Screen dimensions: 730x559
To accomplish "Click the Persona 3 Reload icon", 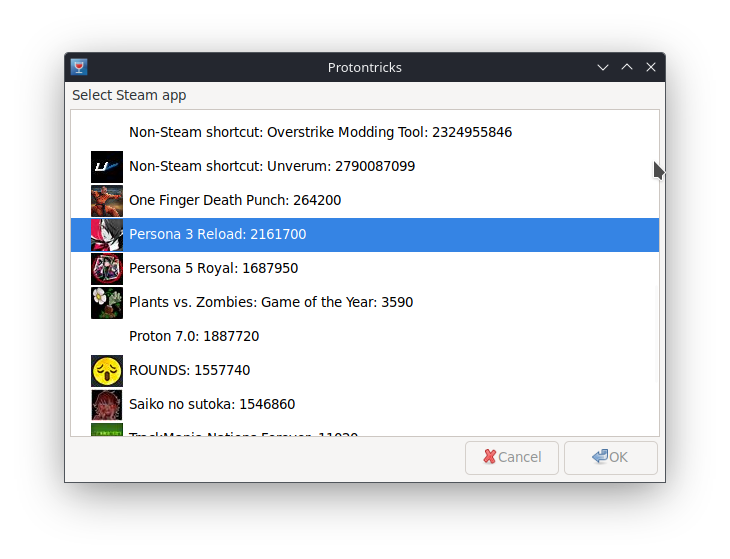I will tap(107, 235).
